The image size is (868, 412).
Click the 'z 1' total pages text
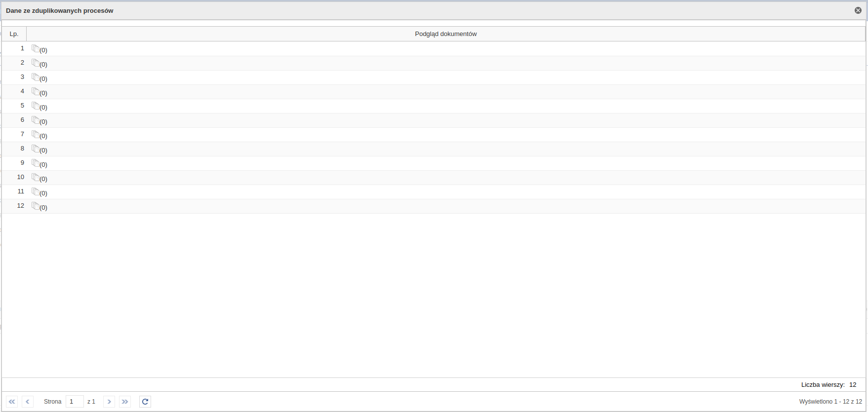point(91,402)
